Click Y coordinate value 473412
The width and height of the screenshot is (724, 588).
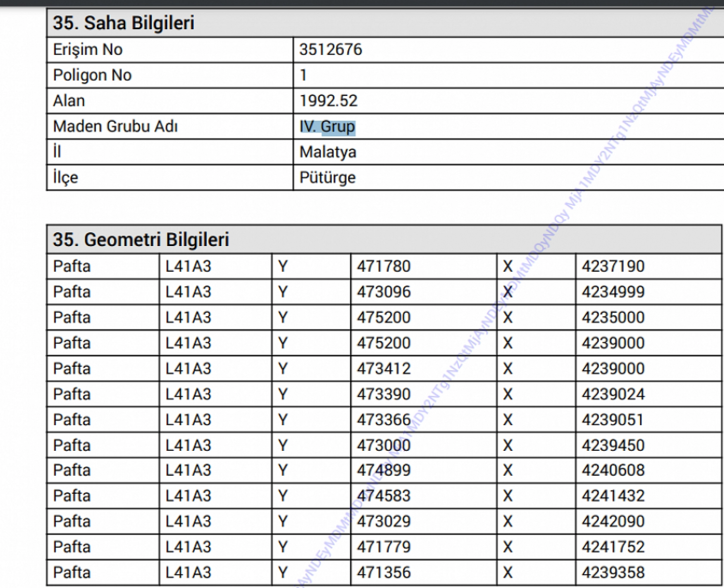click(384, 369)
